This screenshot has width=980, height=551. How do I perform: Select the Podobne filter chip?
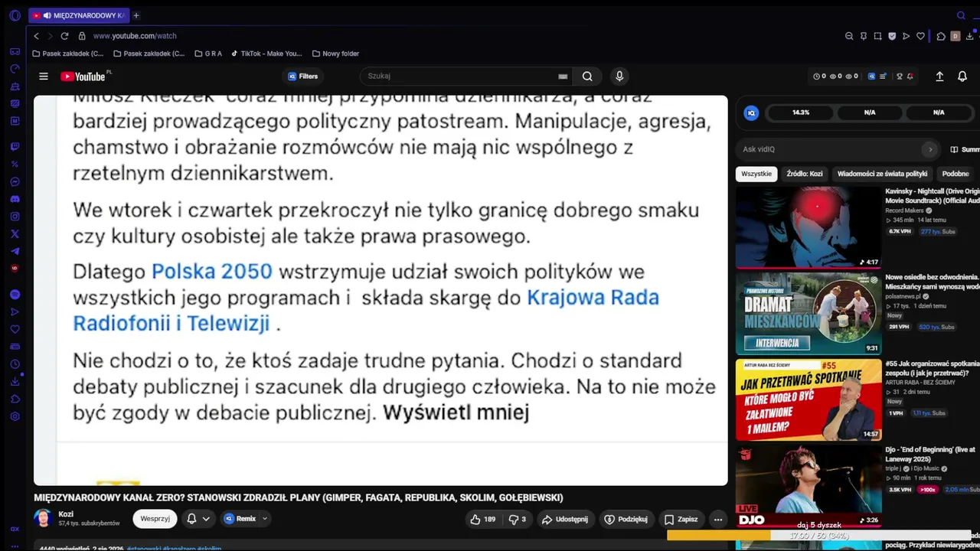pos(955,174)
